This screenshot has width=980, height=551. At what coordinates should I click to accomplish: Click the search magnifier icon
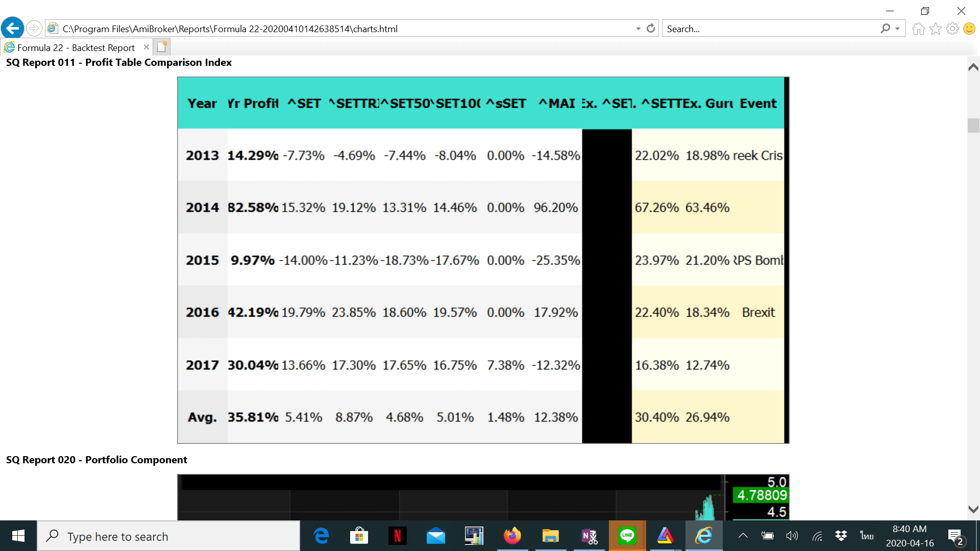click(x=885, y=29)
